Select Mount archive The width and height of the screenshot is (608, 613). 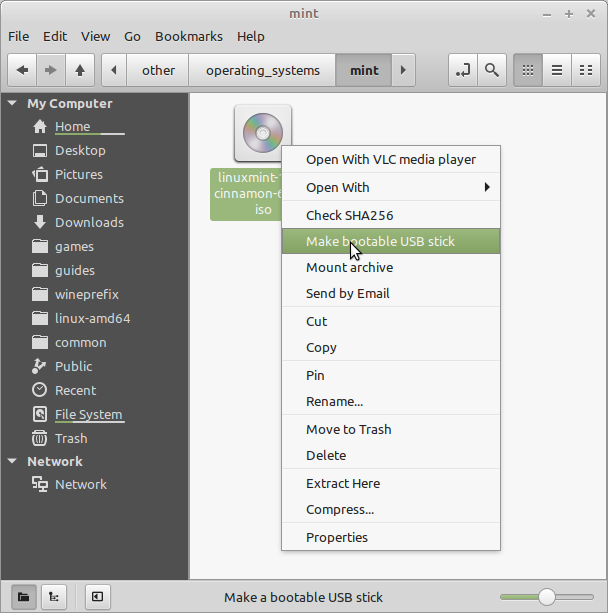391,268
